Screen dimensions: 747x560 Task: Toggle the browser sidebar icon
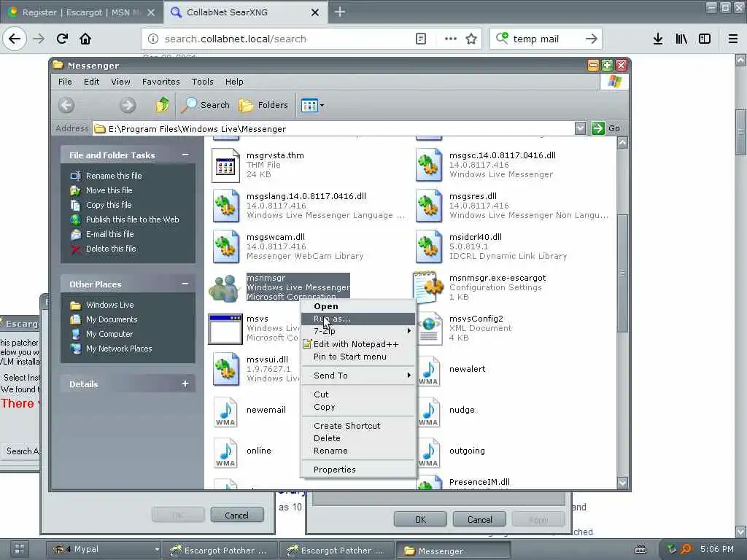[705, 39]
